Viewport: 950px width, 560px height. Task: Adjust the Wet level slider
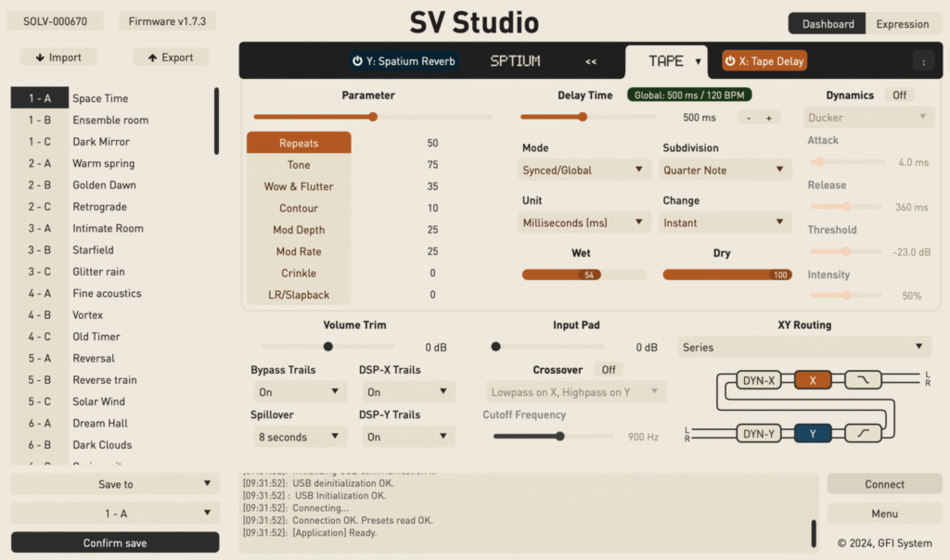[584, 274]
